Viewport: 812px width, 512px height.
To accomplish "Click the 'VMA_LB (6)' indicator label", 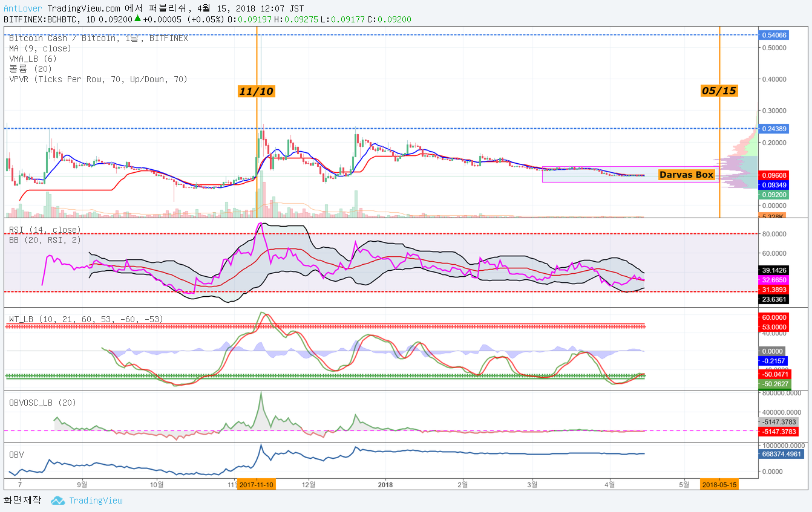I will tap(33, 59).
